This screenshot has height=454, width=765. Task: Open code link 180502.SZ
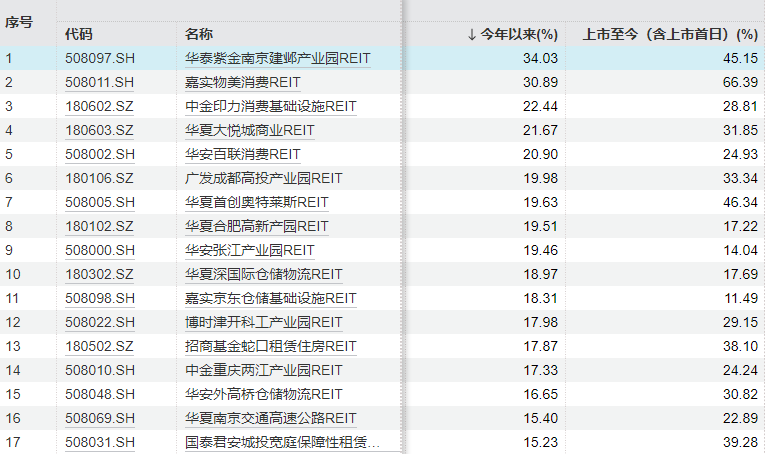pos(100,346)
